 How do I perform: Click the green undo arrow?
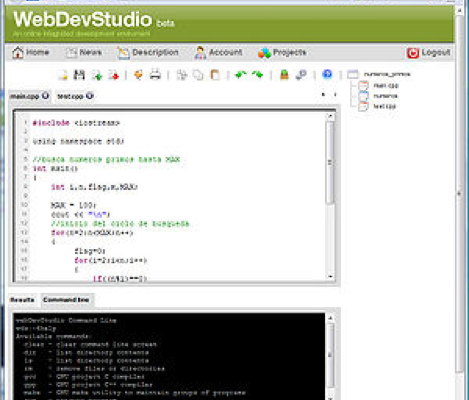pos(241,75)
